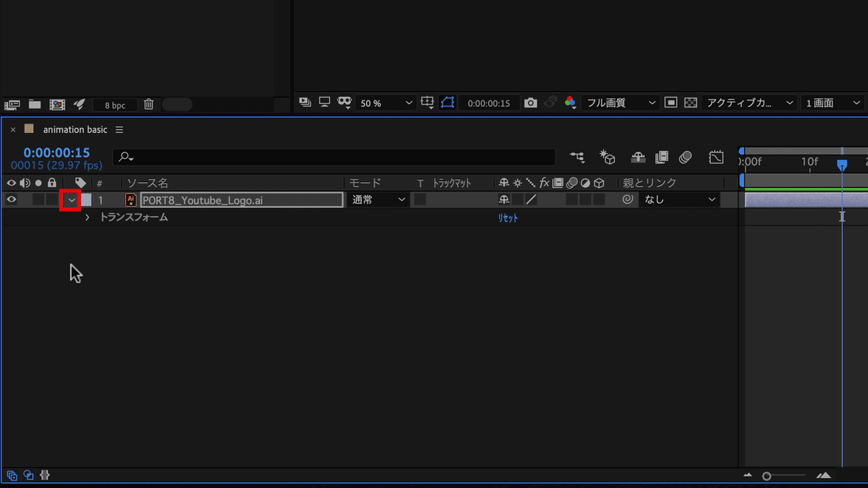Click 親とリンク column header
This screenshot has height=488, width=868.
point(650,183)
